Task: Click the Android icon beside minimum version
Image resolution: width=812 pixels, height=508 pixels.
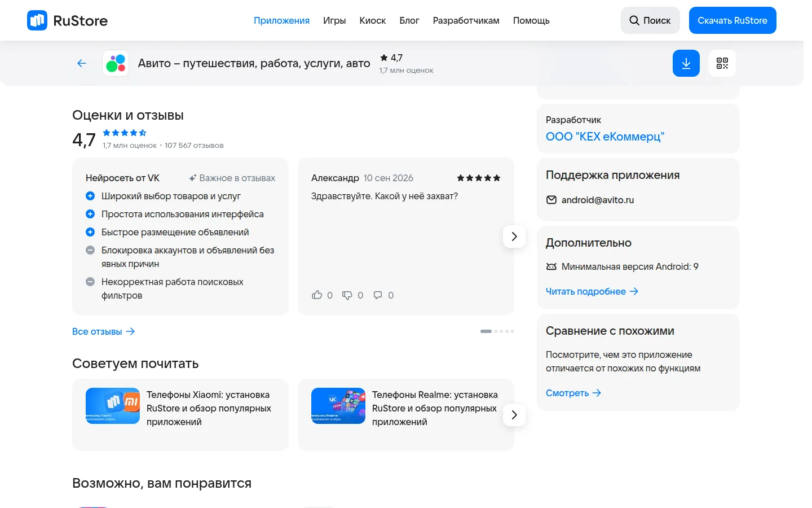Action: [551, 266]
